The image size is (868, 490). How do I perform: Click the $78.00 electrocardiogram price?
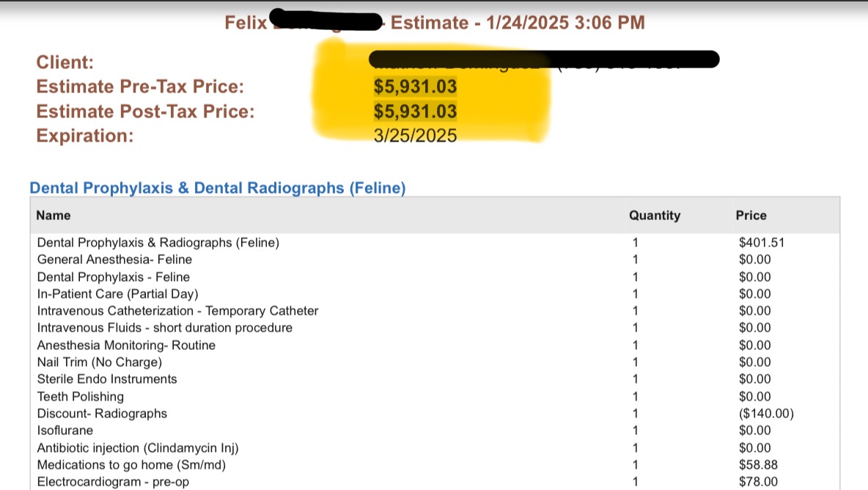pos(758,482)
